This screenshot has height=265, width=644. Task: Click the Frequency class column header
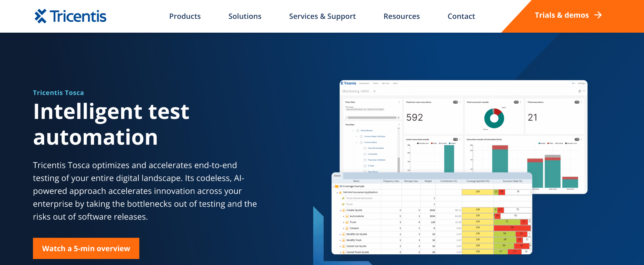point(391,181)
